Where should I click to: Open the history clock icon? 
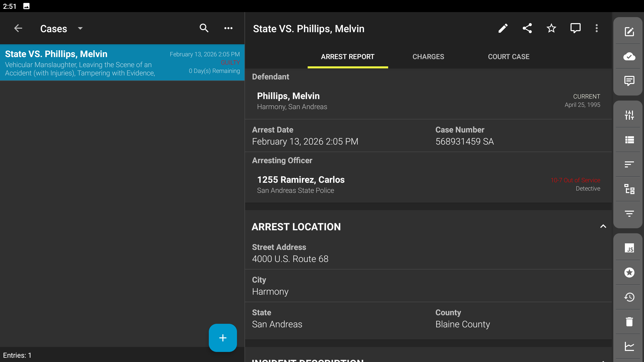tap(629, 297)
